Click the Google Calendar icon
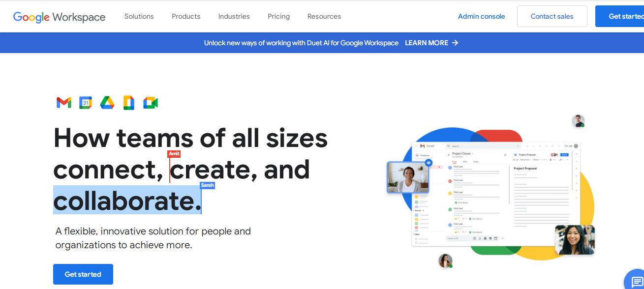Screen dimensions: 644x289 [x=86, y=103]
